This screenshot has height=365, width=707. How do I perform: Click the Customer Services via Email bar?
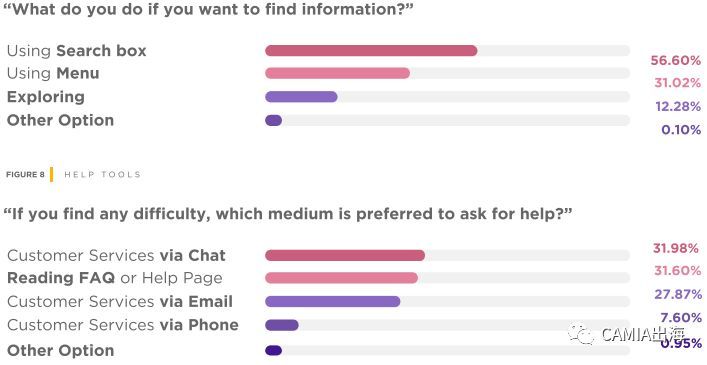pos(332,301)
